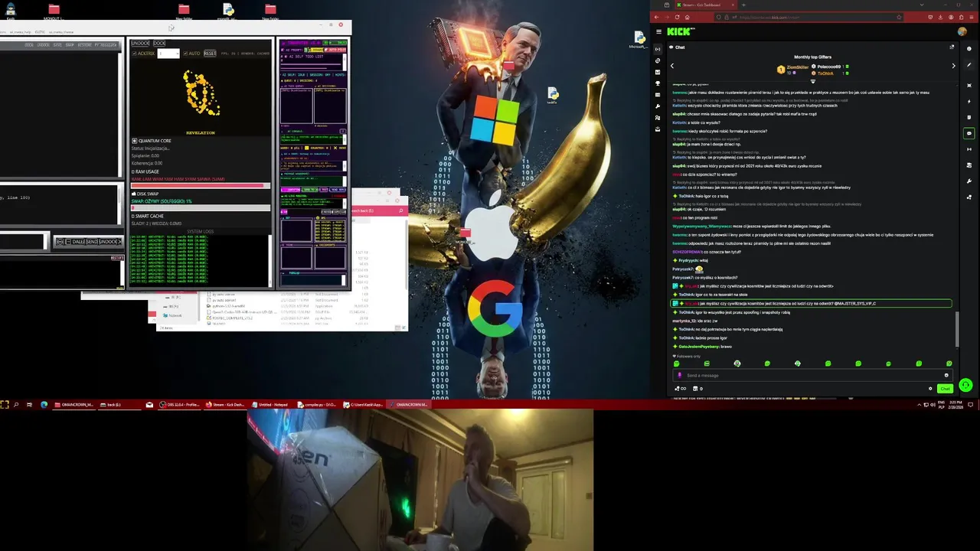Open the trophy icon in Kick left sidebar
This screenshot has width=980, height=551.
pyautogui.click(x=658, y=83)
